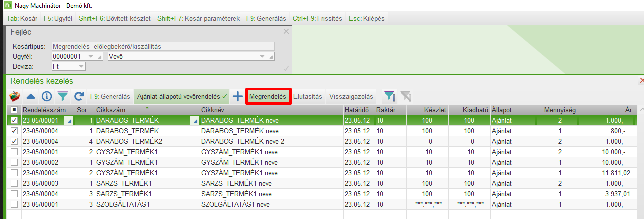644x219 pixels.
Task: Click Ctrl+F9: Frissítés in the shortcut bar
Action: coord(317,18)
